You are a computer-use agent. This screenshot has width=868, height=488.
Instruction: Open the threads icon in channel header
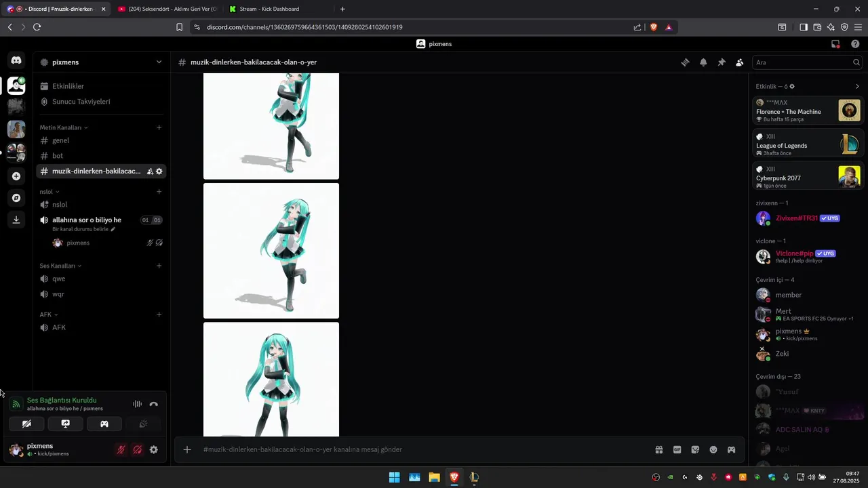(x=685, y=62)
